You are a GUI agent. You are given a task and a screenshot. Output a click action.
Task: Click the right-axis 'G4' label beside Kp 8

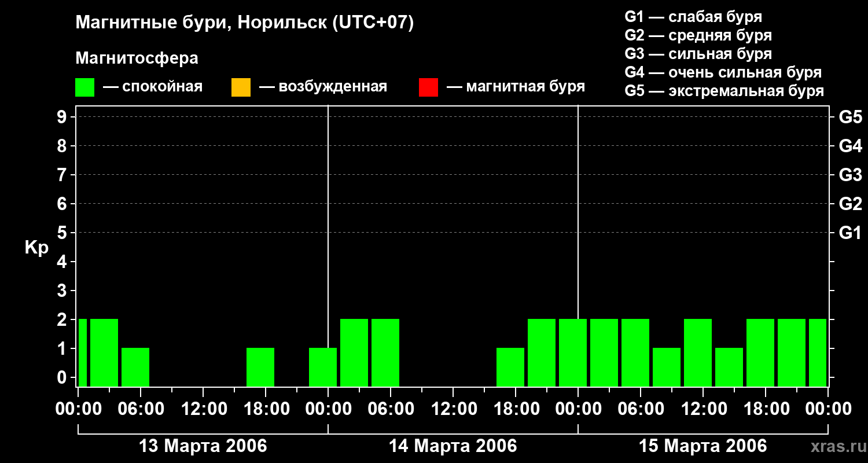(x=851, y=146)
